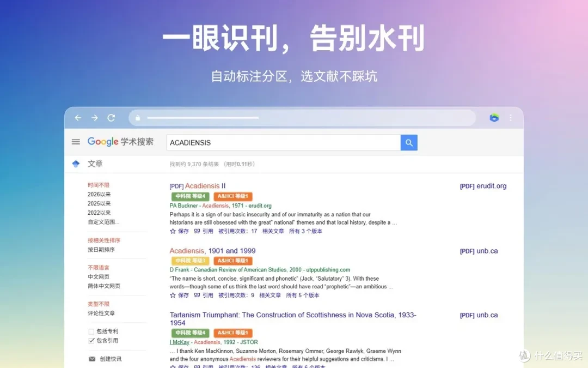Click the browser forward arrow
588x368 pixels.
coord(95,118)
